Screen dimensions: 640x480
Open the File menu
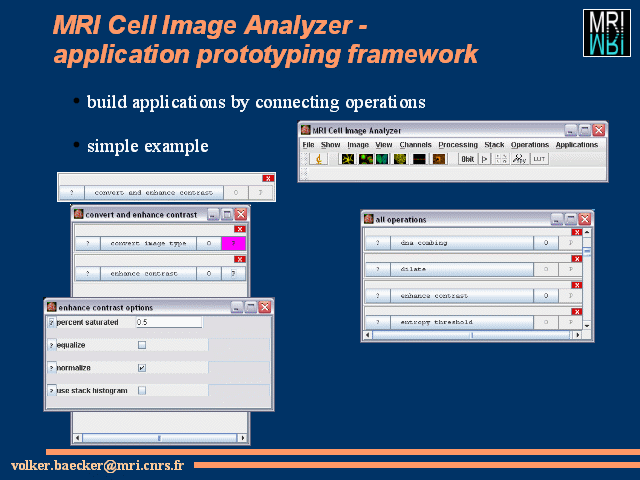[308, 144]
